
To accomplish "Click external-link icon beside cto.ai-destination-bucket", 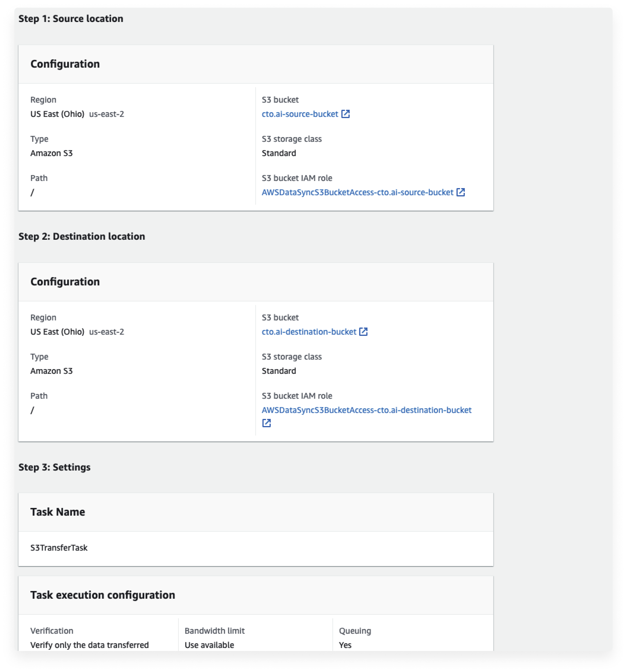I will tap(363, 332).
